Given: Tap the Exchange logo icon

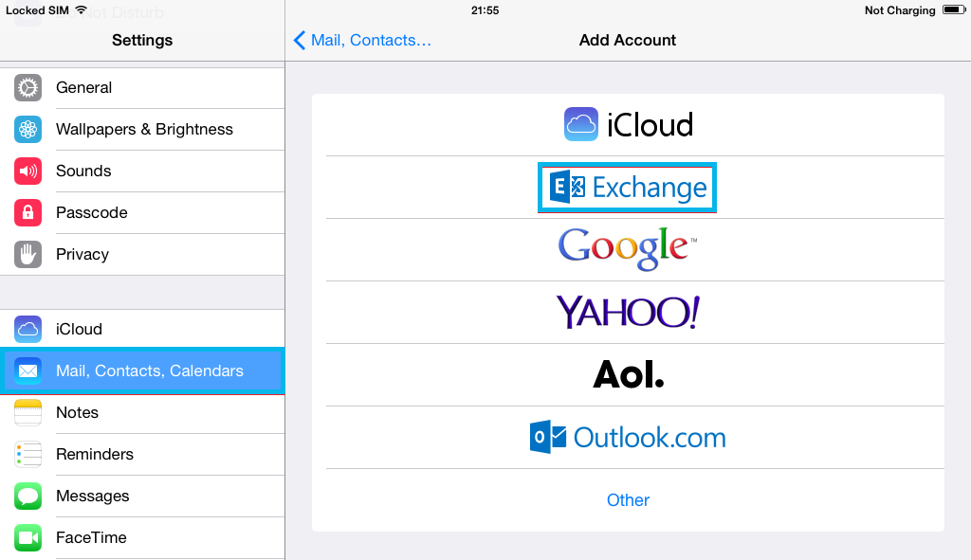Looking at the screenshot, I should 567,187.
